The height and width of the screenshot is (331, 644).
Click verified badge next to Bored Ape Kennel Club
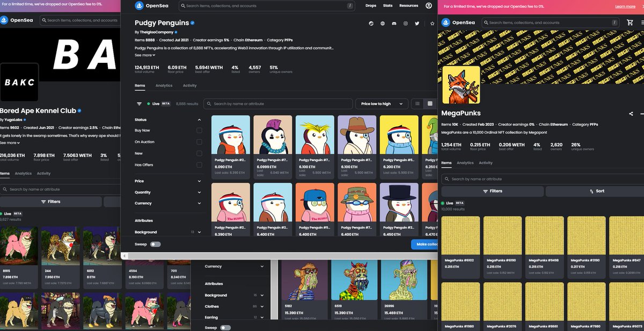coord(79,111)
